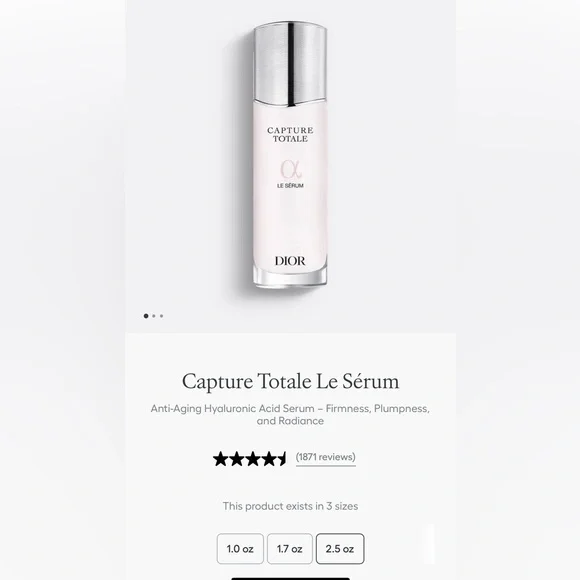Click the third rating star
580x580 pixels.
(x=253, y=459)
